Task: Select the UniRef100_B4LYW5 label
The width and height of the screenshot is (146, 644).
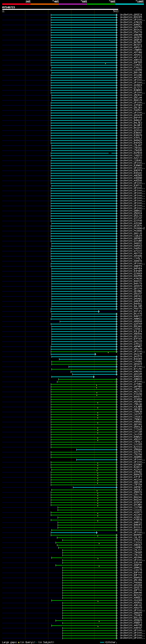Action: [x=131, y=306]
